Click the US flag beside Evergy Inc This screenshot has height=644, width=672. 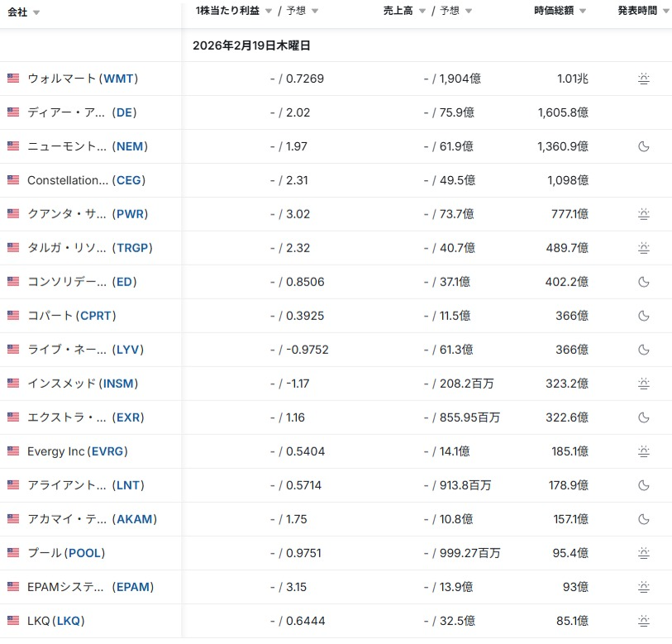(13, 451)
